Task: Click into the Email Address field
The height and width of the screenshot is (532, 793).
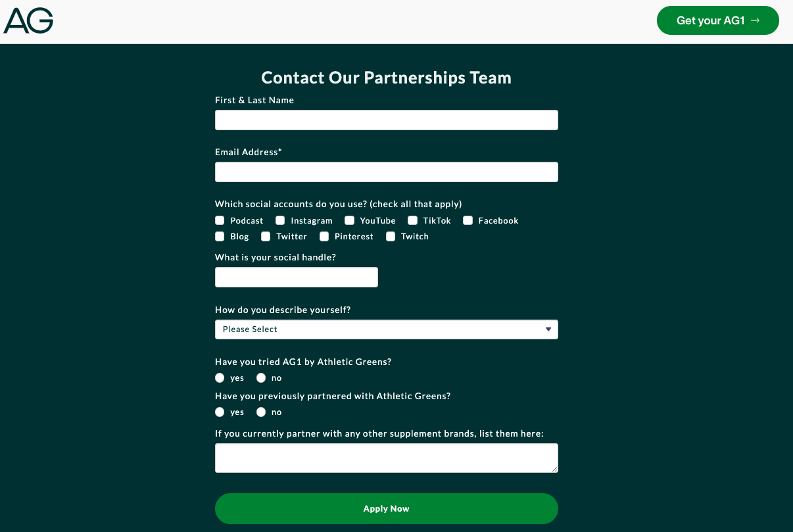Action: (387, 172)
